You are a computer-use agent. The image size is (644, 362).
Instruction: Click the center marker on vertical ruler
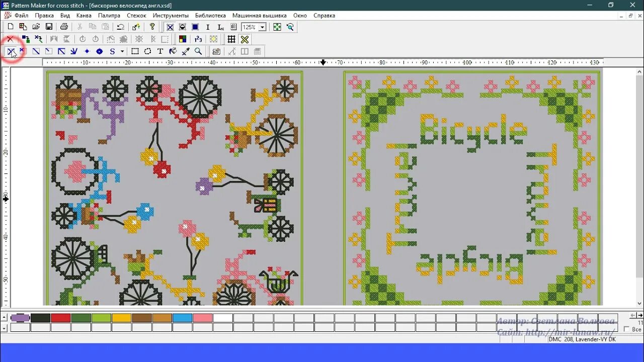pos(6,199)
